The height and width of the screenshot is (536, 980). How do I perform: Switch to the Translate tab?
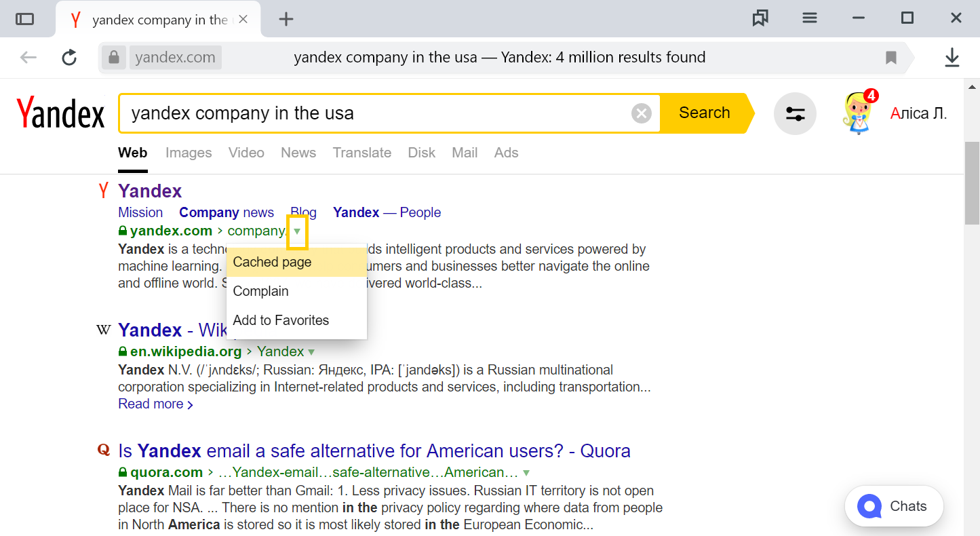click(362, 153)
